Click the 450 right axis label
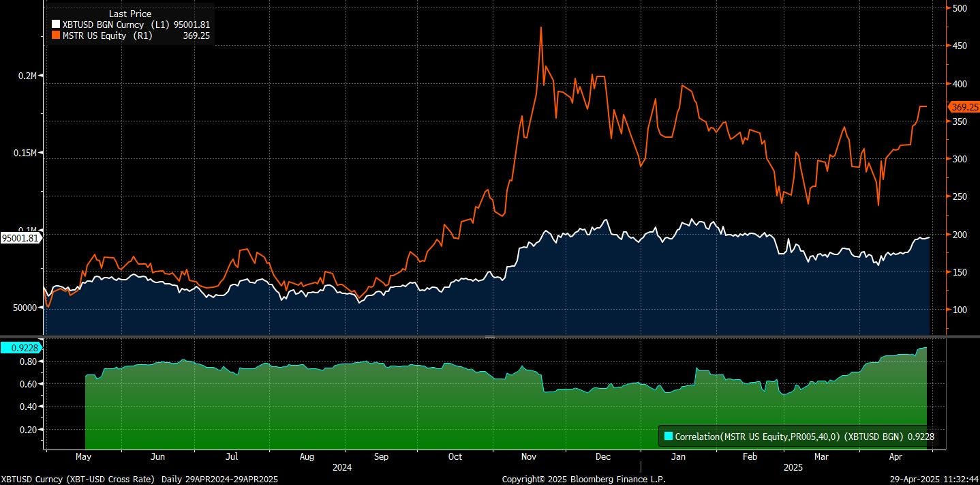 [960, 46]
